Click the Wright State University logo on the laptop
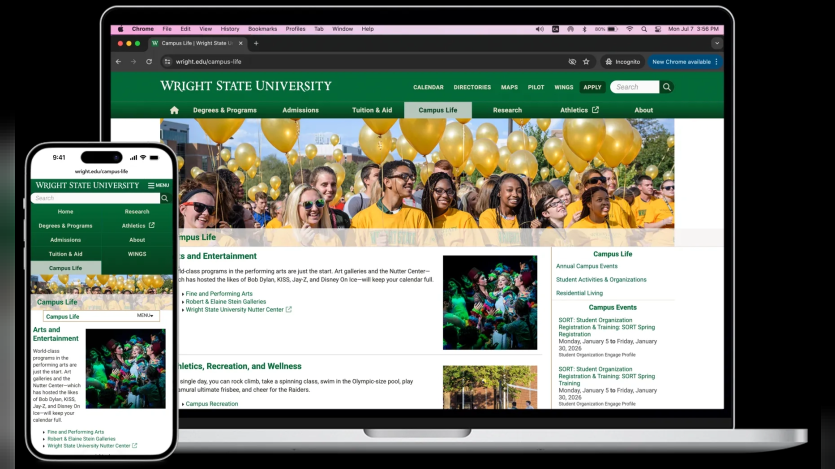Viewport: 835px width, 469px height. [x=245, y=86]
